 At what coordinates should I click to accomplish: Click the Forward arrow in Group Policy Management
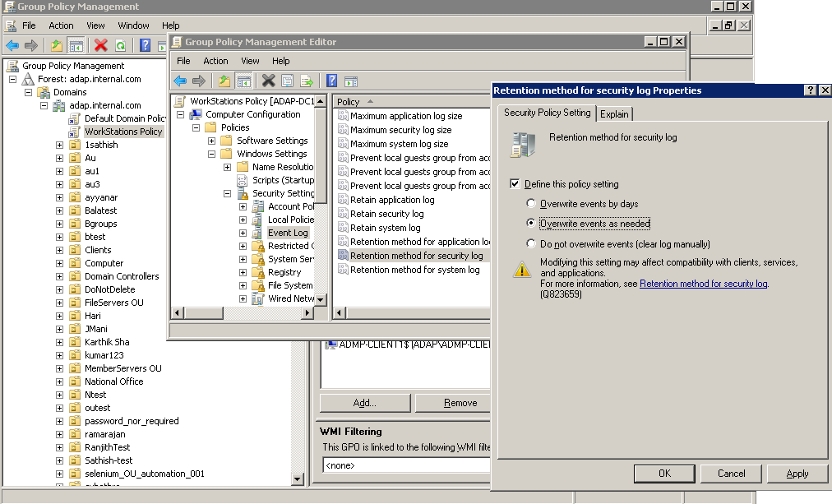(x=30, y=44)
